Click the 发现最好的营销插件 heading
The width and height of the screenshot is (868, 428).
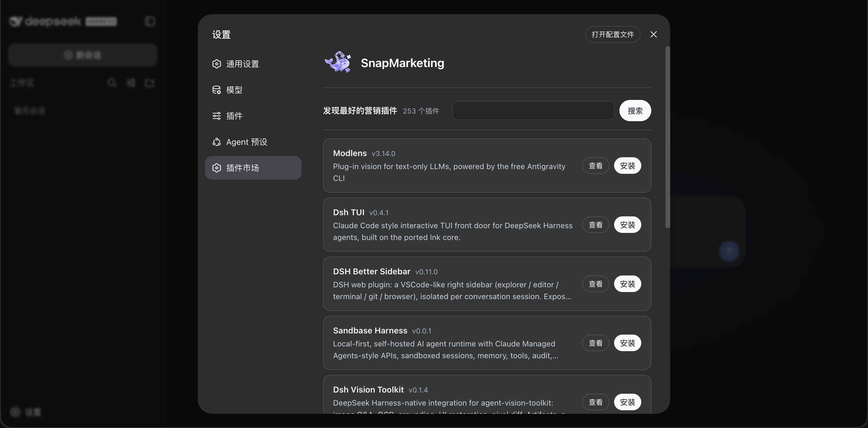coord(360,111)
